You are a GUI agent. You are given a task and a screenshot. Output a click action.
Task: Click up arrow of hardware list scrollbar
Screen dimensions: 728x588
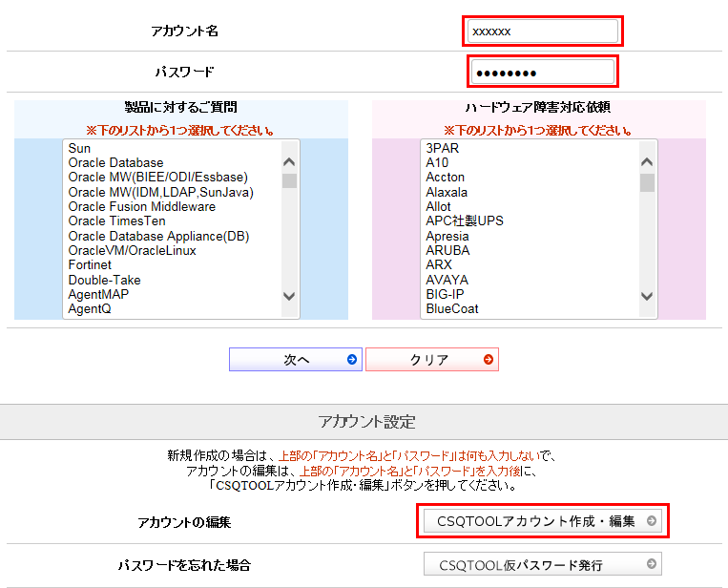(647, 161)
